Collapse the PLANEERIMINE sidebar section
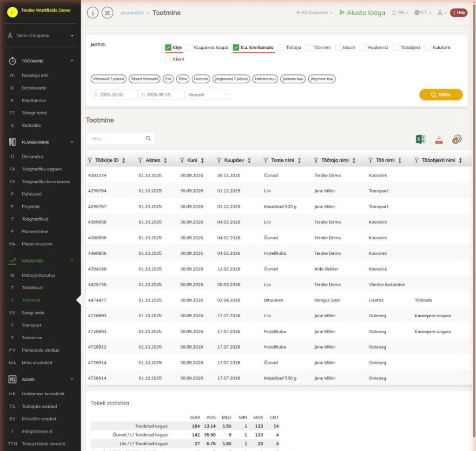 point(41,142)
